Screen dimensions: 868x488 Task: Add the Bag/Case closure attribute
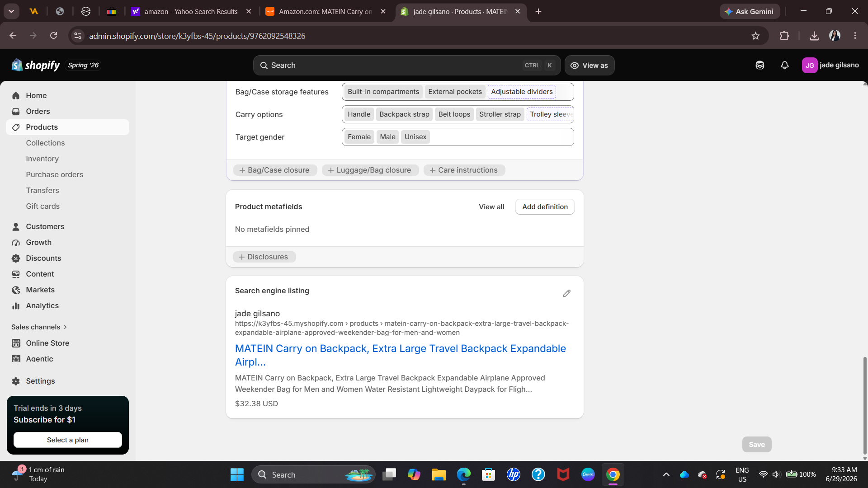pos(275,170)
